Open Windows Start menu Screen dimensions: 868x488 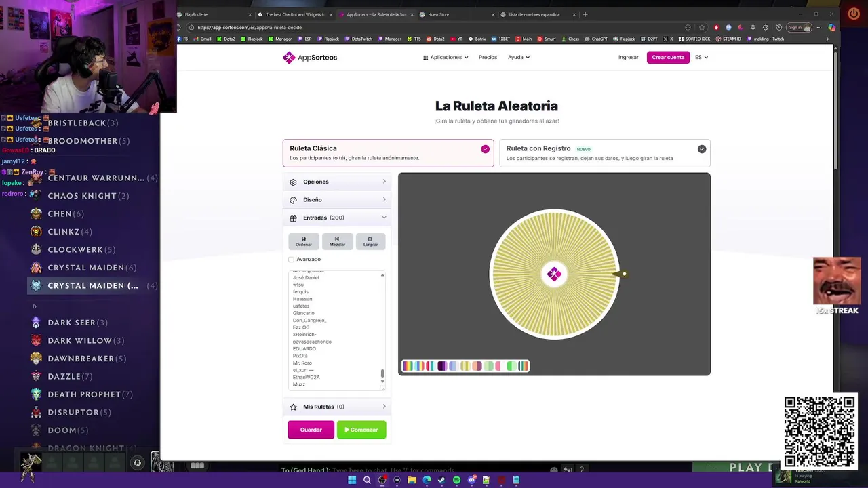click(352, 480)
